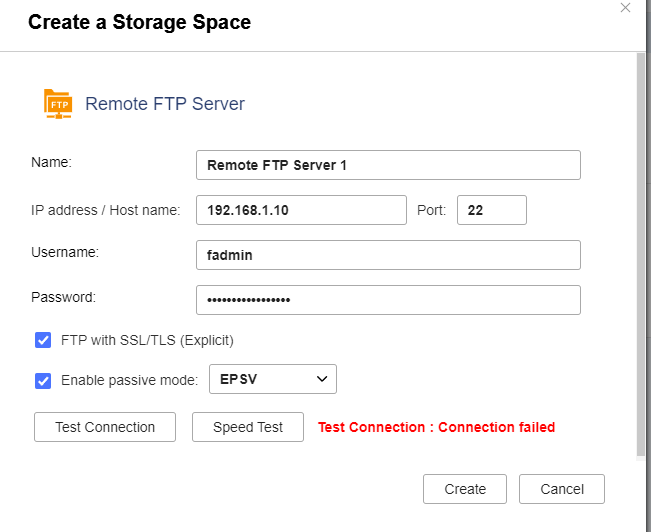Cancel the storage space creation
651x532 pixels.
(561, 489)
